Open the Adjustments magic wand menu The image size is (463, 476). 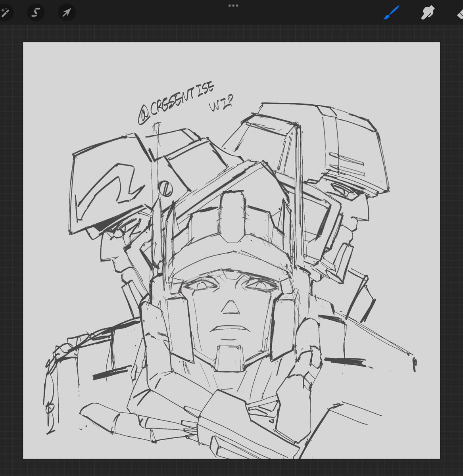point(5,13)
